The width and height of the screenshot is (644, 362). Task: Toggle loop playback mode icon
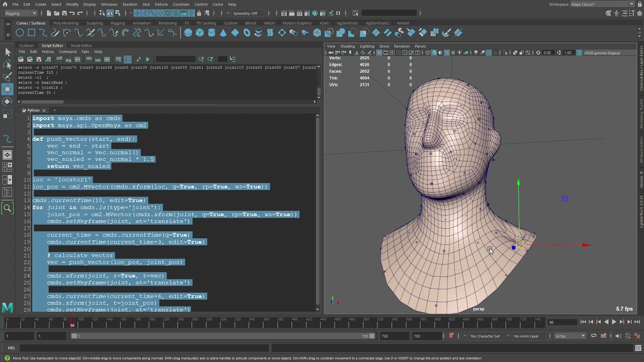pos(594,336)
